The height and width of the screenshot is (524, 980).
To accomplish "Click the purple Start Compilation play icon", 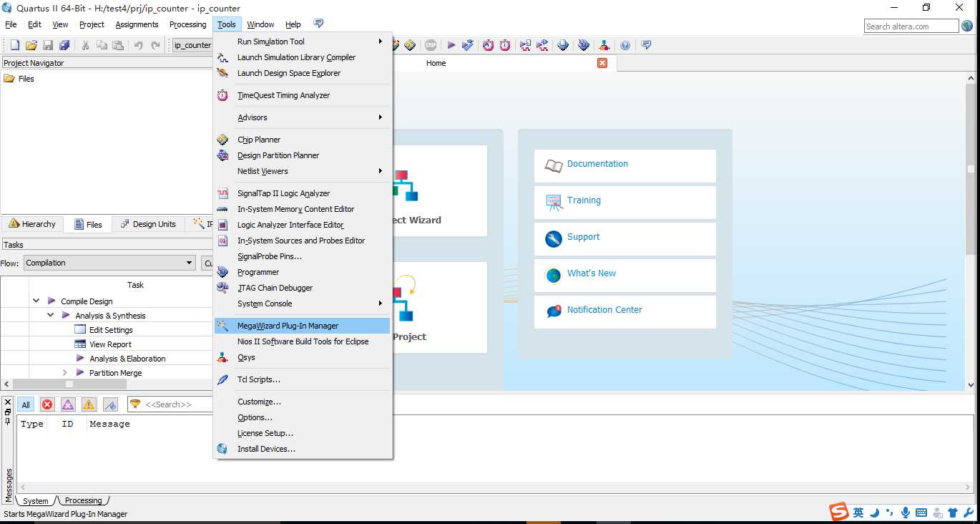I will (451, 45).
